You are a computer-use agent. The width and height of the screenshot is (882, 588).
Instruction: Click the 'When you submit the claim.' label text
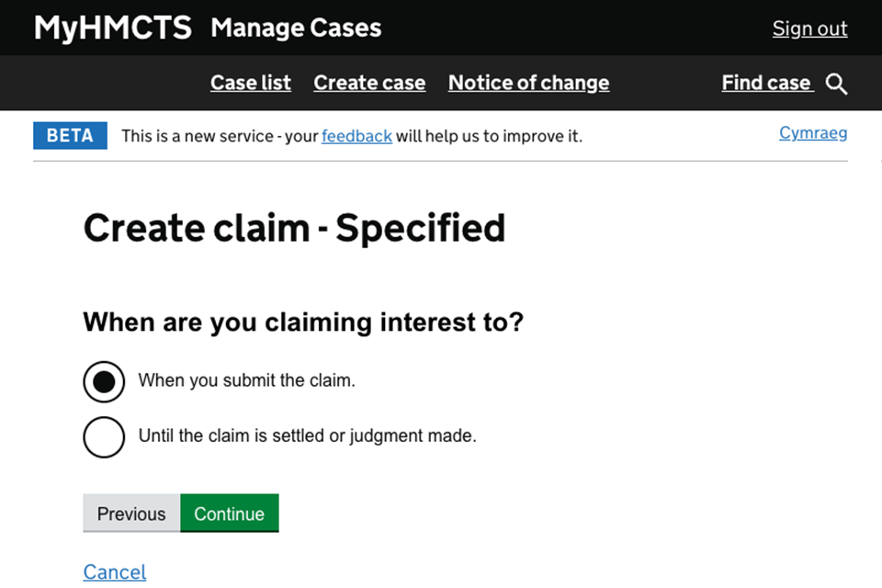point(246,380)
